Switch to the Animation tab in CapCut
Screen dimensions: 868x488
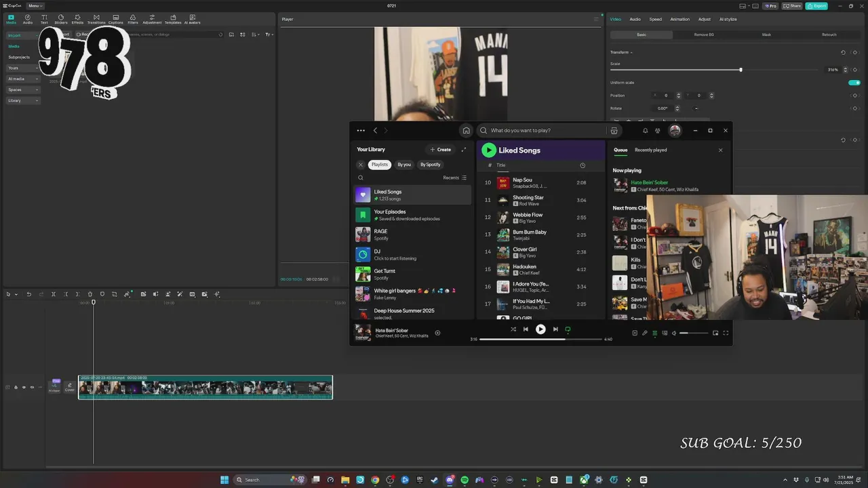pyautogui.click(x=679, y=19)
